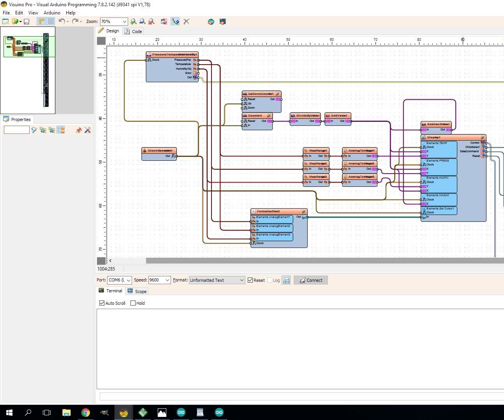
Task: Click the horizontal scrollbar under the design canvas
Action: [x=312, y=261]
